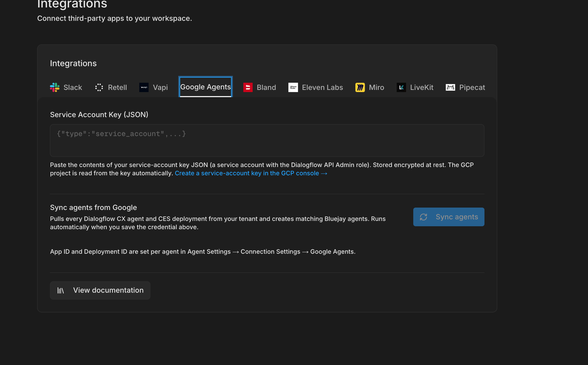Switch to the Slack tab label

[x=73, y=87]
